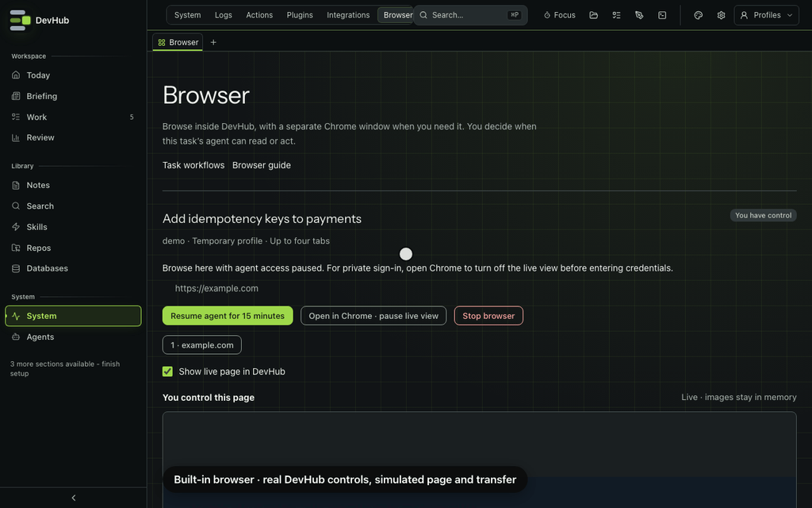812x508 pixels.
Task: Open the Actions tab
Action: pyautogui.click(x=259, y=15)
